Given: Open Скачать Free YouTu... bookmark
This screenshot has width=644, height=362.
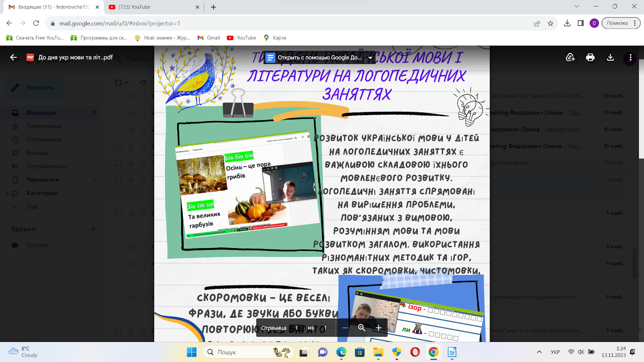Looking at the screenshot, I should tap(35, 38).
